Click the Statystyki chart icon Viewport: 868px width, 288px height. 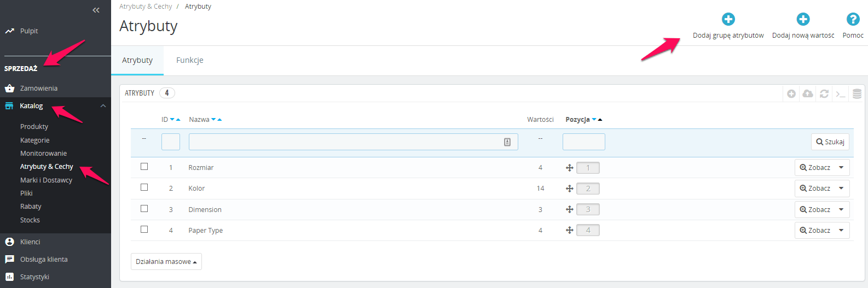9,277
